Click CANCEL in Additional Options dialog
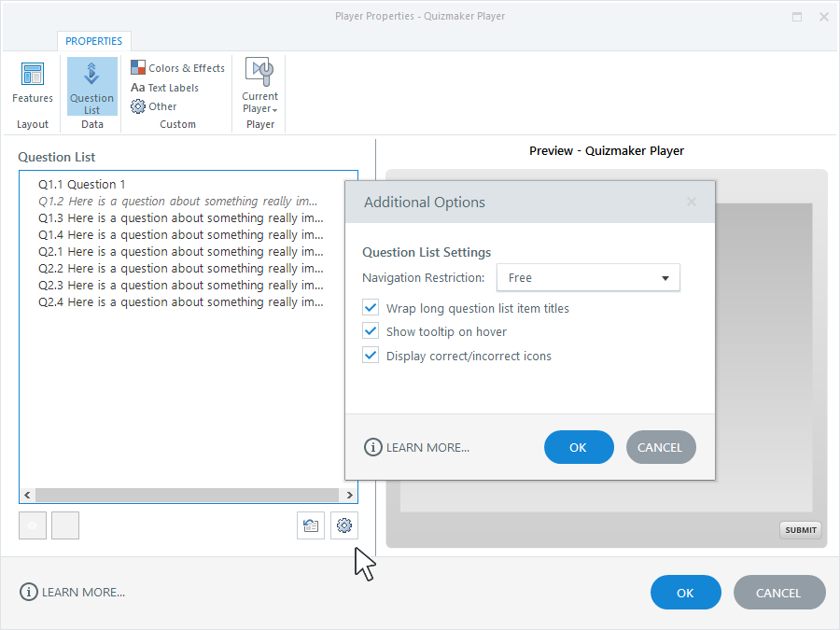Image resolution: width=840 pixels, height=630 pixels. pyautogui.click(x=661, y=447)
